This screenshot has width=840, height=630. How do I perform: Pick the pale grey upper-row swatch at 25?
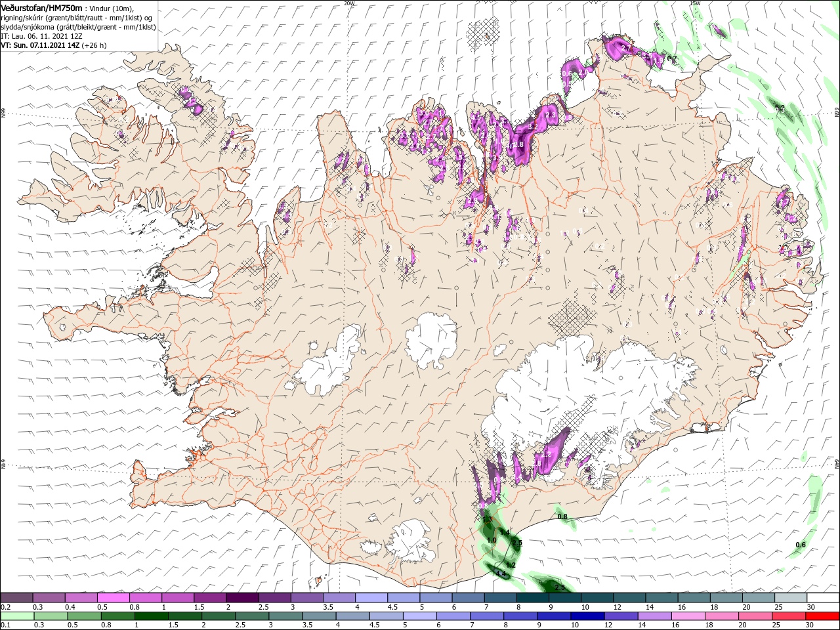pyautogui.click(x=790, y=598)
